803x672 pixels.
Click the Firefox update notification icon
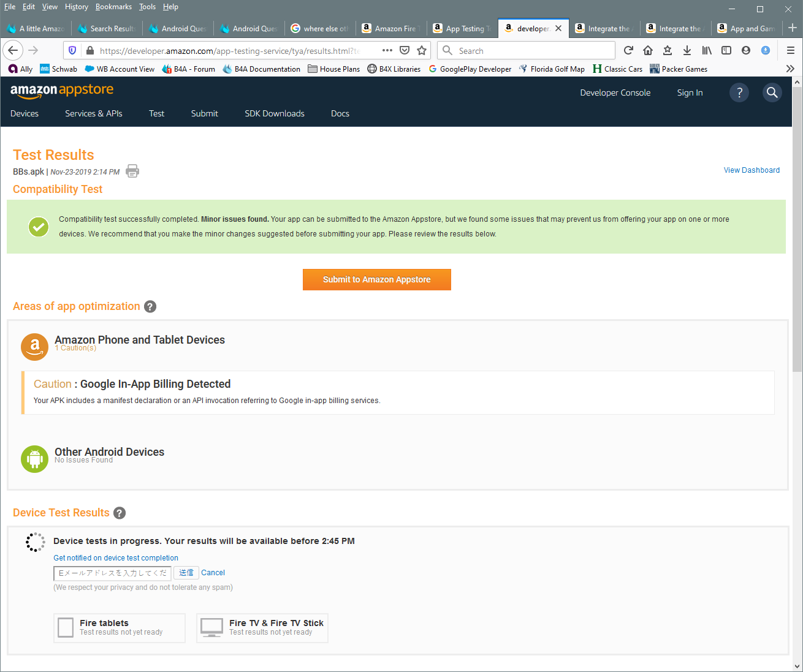click(x=766, y=50)
